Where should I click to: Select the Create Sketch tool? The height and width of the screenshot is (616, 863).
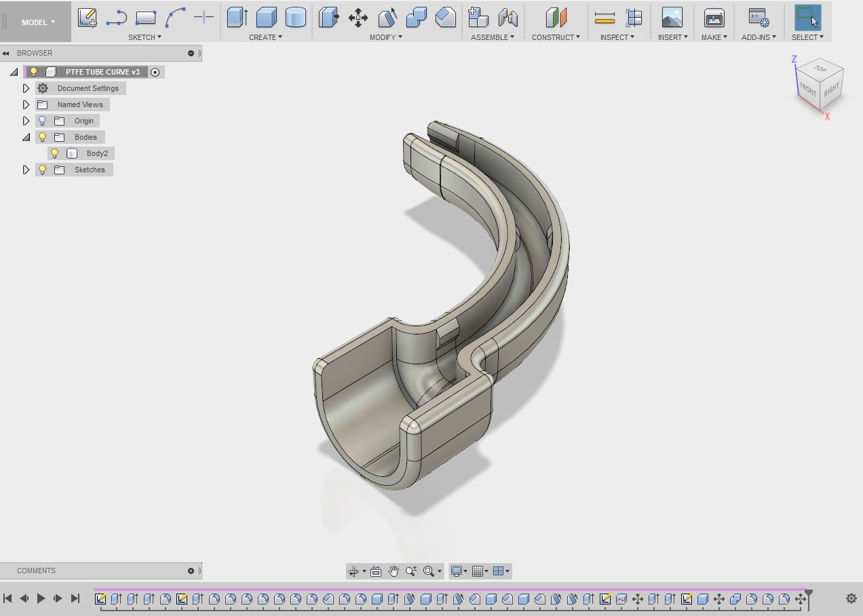87,18
